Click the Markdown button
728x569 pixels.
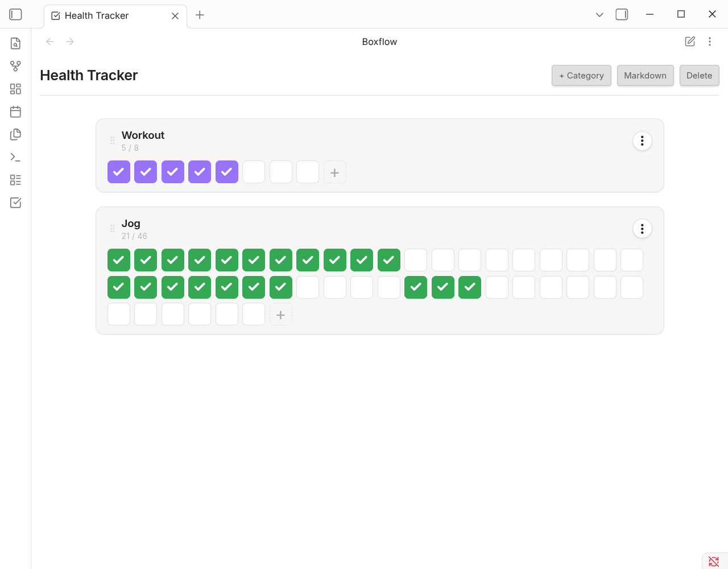coord(645,76)
